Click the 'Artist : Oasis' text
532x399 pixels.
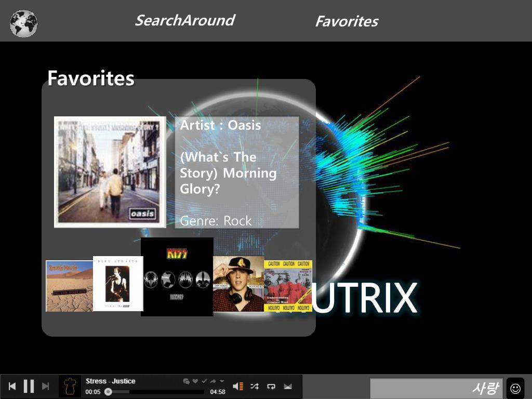coord(220,125)
